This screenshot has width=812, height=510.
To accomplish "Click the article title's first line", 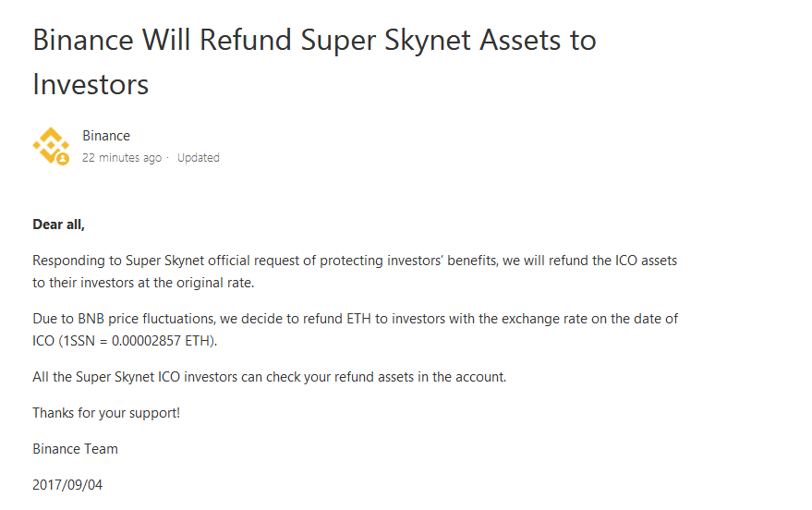I will click(x=314, y=41).
